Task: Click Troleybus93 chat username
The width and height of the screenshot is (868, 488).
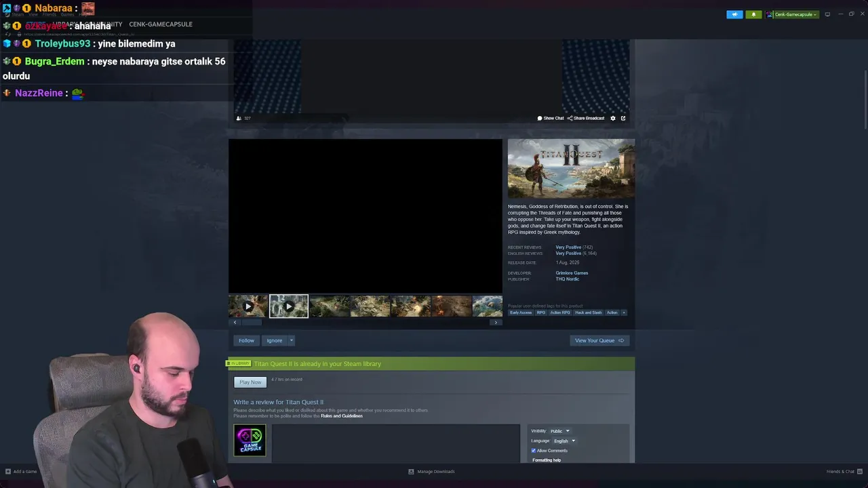Action: 62,43
